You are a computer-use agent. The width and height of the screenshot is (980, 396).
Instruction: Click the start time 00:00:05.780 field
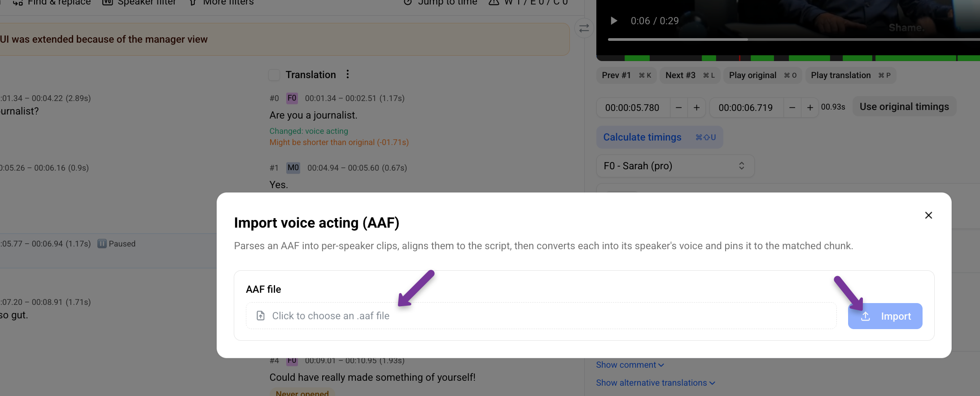[633, 108]
